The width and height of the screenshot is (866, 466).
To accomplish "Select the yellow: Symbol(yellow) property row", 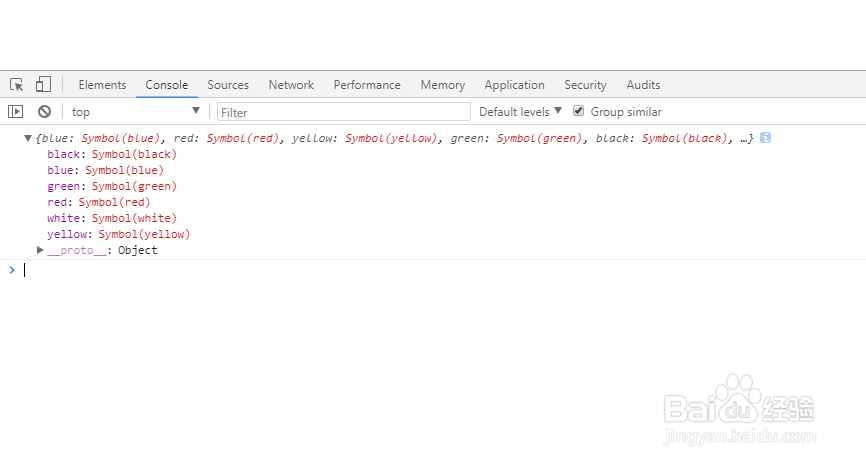I will tap(119, 234).
